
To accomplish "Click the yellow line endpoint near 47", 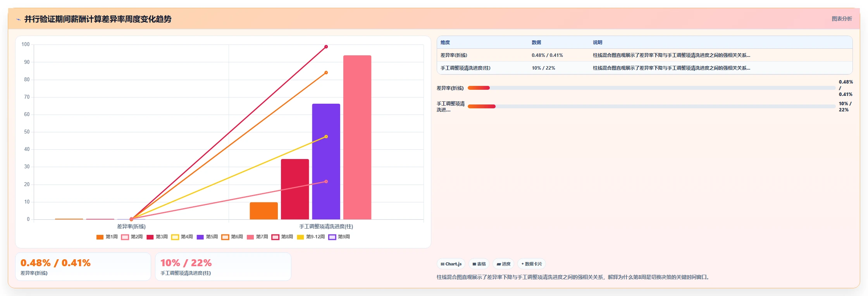I will (x=326, y=137).
